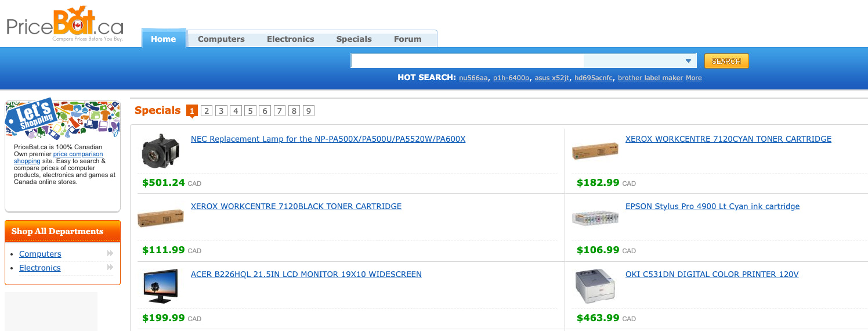Open NEC Replacement Lamp product link
Image resolution: width=868 pixels, height=331 pixels.
coord(328,139)
